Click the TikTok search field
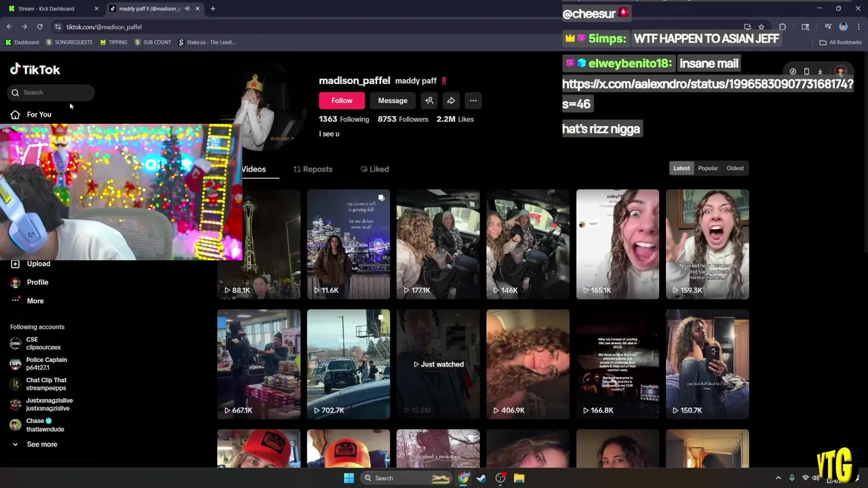 [x=52, y=92]
